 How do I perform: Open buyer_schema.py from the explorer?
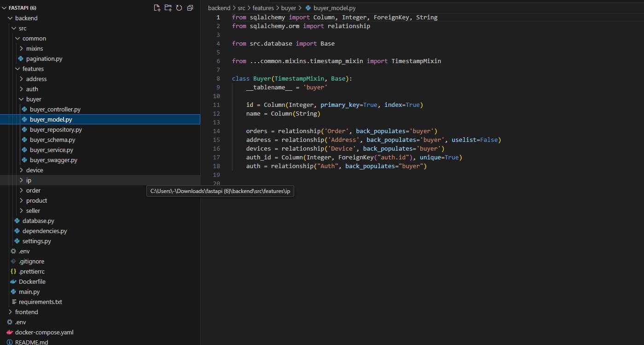(x=52, y=140)
